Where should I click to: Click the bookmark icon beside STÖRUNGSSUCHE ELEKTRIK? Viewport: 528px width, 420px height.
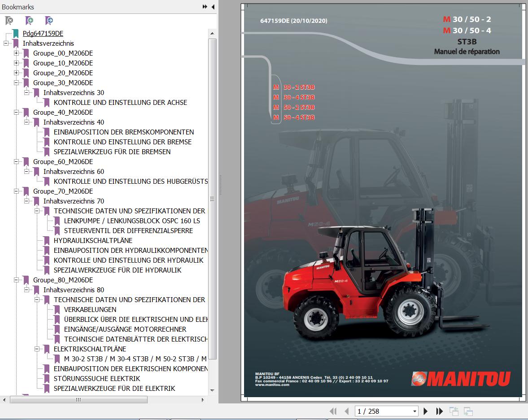pos(47,379)
